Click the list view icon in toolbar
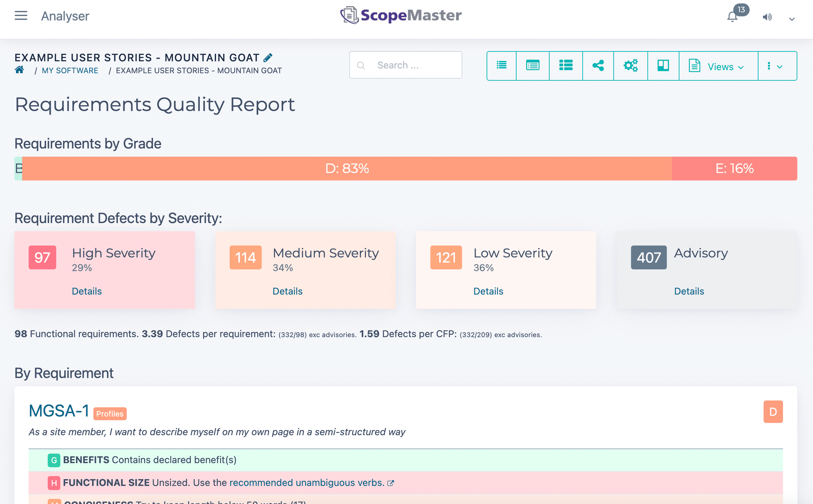The height and width of the screenshot is (504, 813). tap(501, 65)
